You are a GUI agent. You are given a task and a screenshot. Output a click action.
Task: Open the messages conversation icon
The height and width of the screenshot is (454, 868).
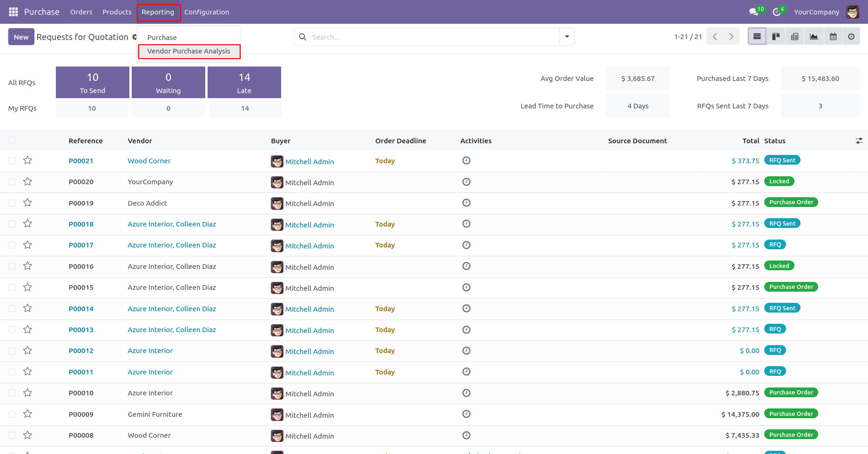(x=754, y=12)
